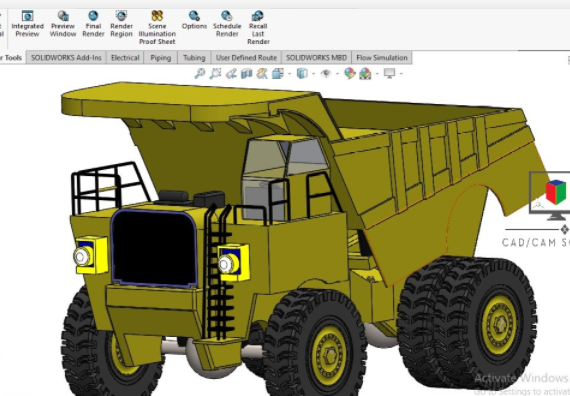Screen dimensions: 570x396
Task: Select the cab windshield glass
Action: 264,159
